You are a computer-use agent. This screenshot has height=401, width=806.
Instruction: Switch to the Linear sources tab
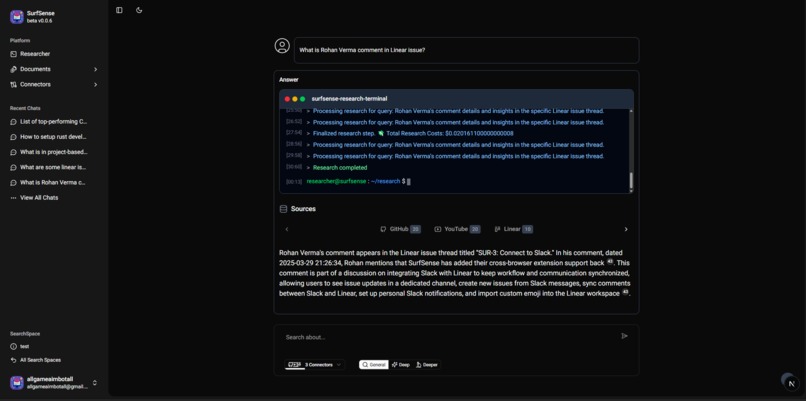pos(513,229)
